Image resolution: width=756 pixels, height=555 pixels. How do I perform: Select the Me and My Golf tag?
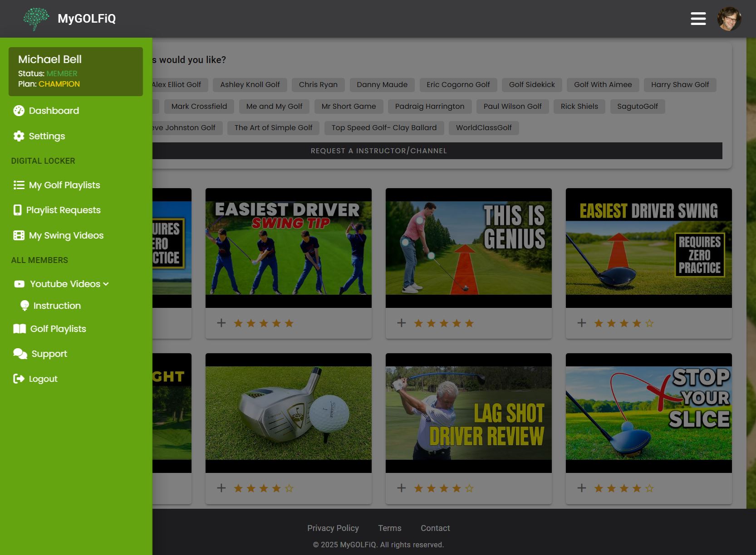click(x=275, y=107)
